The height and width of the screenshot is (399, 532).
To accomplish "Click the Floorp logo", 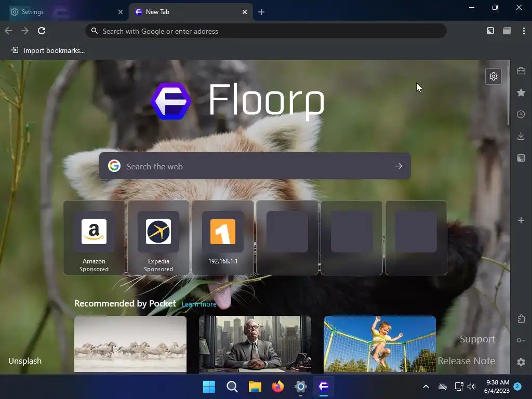I will pyautogui.click(x=238, y=101).
